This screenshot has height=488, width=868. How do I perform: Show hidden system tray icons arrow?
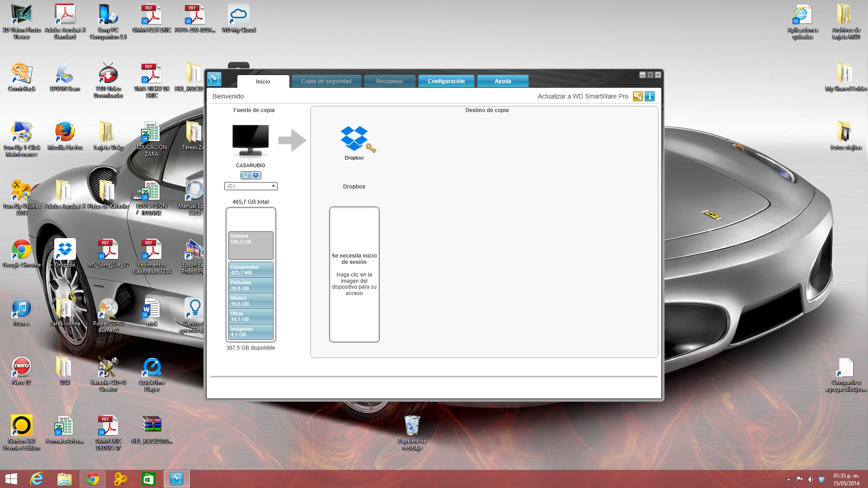(788, 479)
